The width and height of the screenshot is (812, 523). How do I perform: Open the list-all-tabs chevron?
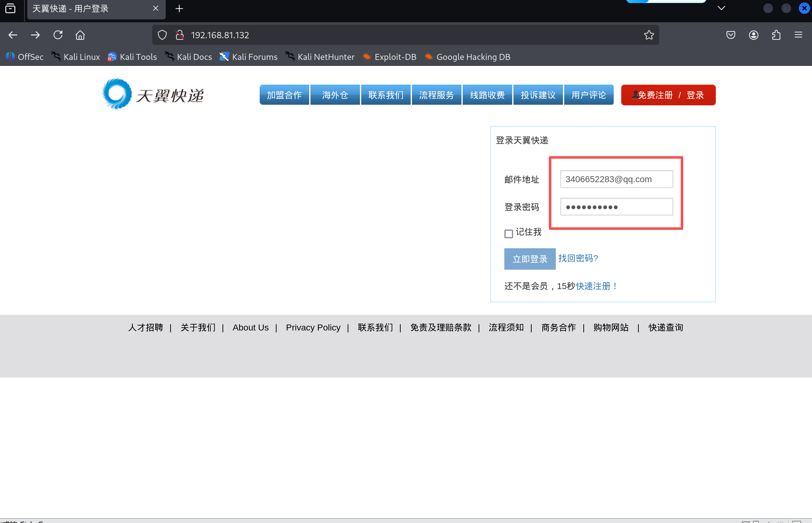coord(721,8)
